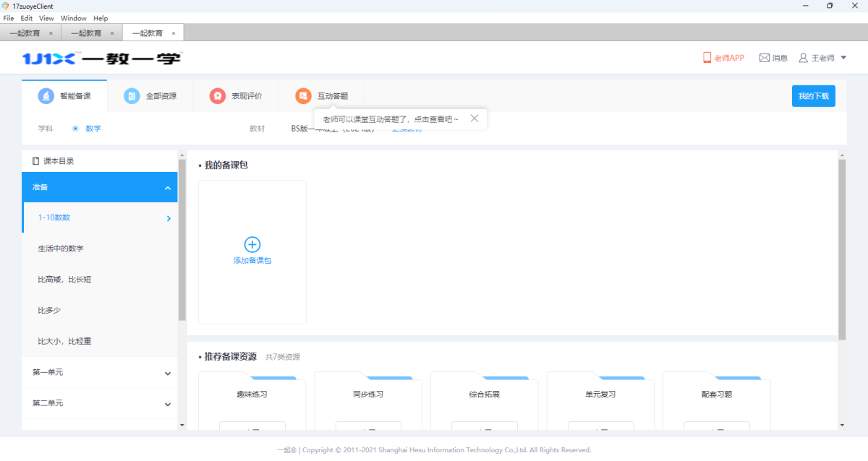The height and width of the screenshot is (461, 868).
Task: Click the 我的下载 button
Action: click(x=813, y=96)
